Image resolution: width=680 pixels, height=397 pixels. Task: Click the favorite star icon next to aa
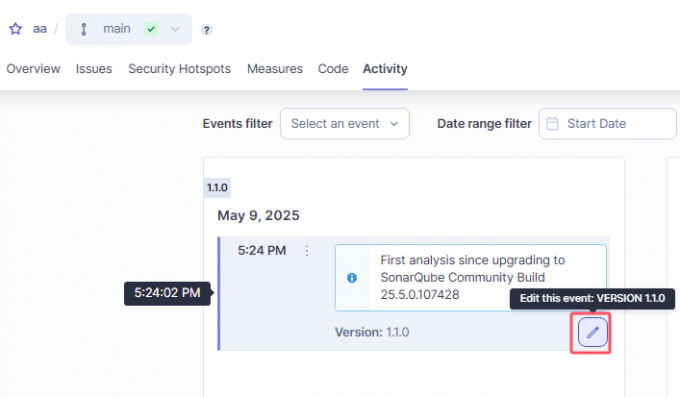(16, 29)
